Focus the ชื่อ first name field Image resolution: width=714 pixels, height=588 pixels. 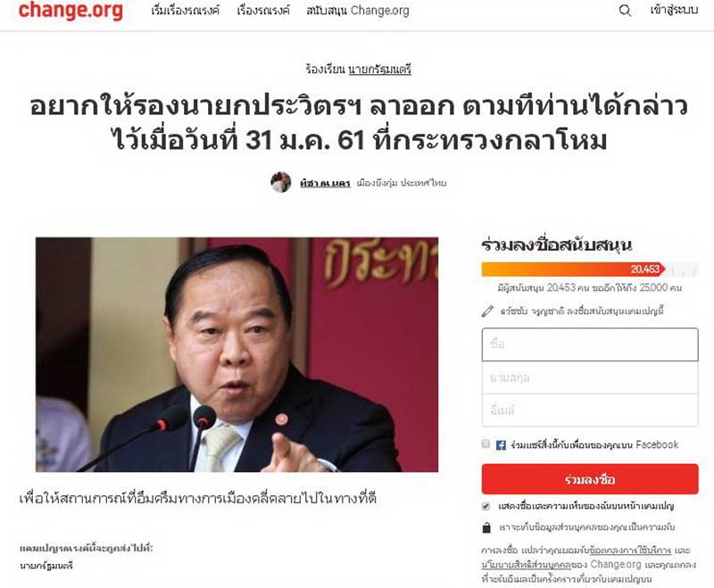pos(590,344)
